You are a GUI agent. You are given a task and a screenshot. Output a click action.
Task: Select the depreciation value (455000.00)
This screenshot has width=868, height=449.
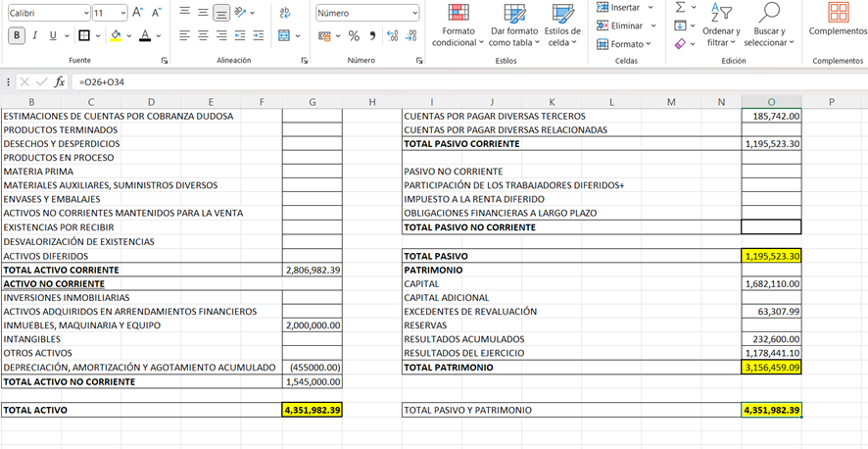[x=313, y=367]
